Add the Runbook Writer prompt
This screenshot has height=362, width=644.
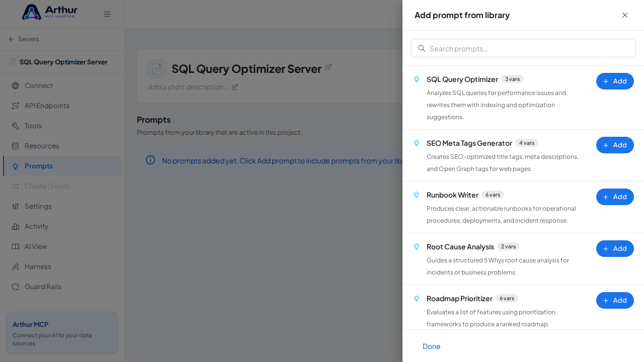(615, 197)
